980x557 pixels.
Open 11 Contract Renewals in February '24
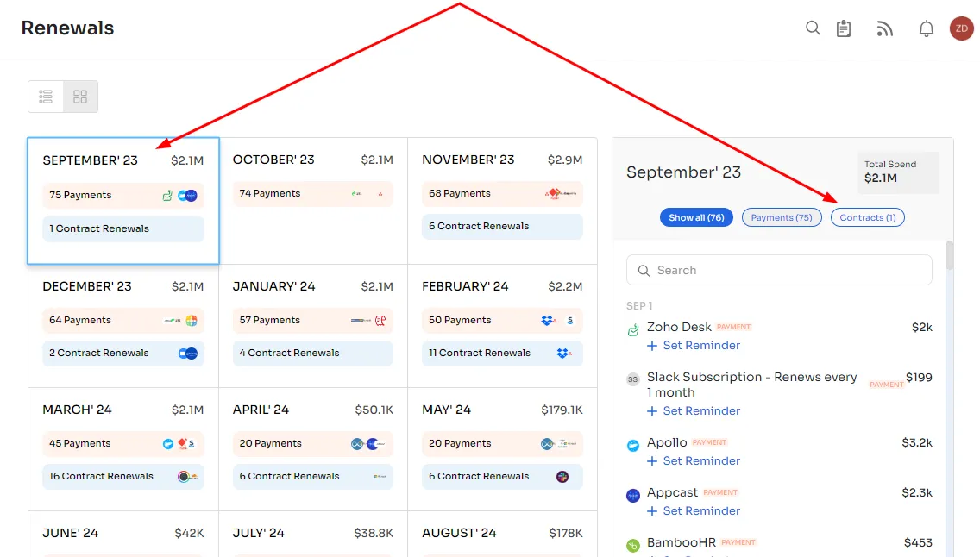[x=502, y=353]
